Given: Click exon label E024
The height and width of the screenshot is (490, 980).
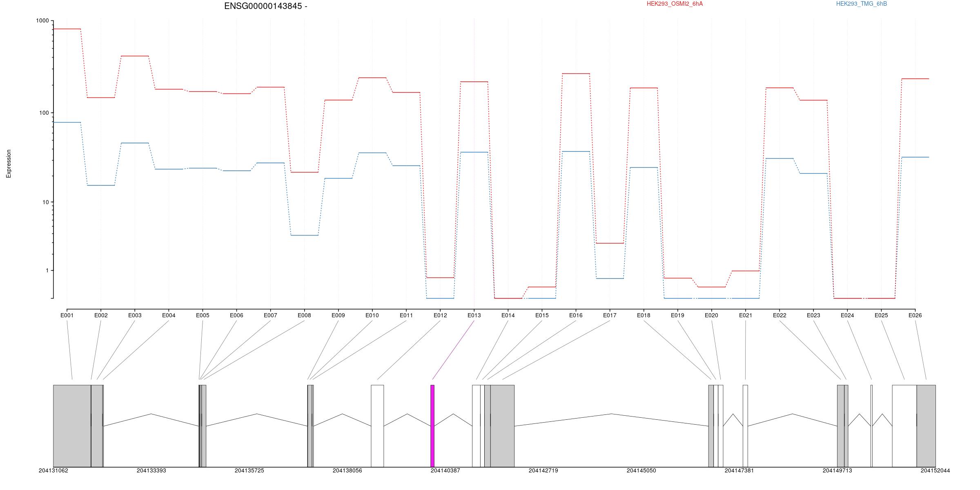Looking at the screenshot, I should (847, 315).
